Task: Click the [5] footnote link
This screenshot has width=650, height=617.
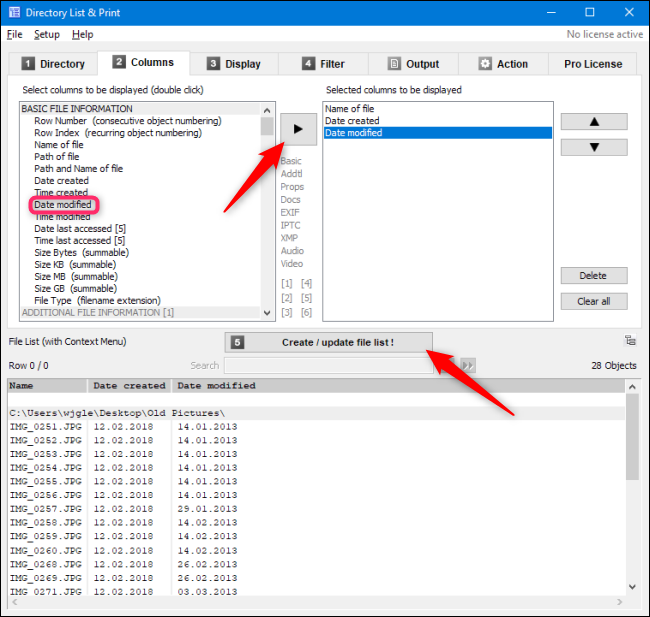Action: [x=306, y=298]
